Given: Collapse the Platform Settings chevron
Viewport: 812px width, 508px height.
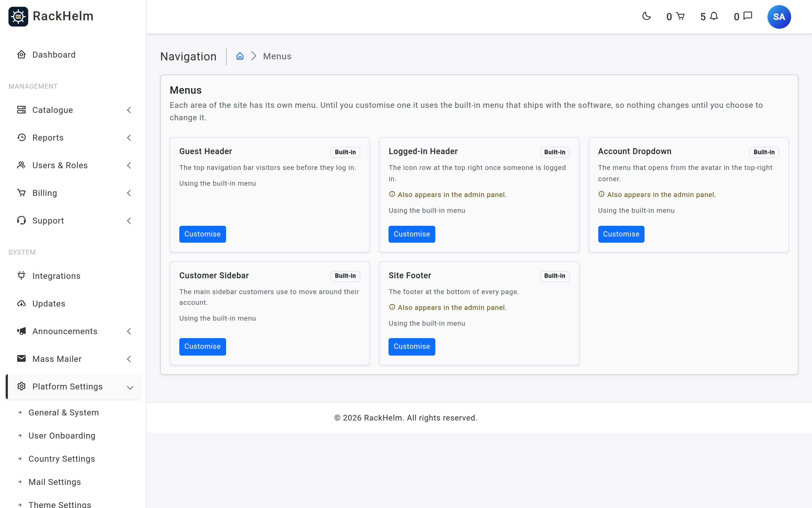Looking at the screenshot, I should pos(130,387).
